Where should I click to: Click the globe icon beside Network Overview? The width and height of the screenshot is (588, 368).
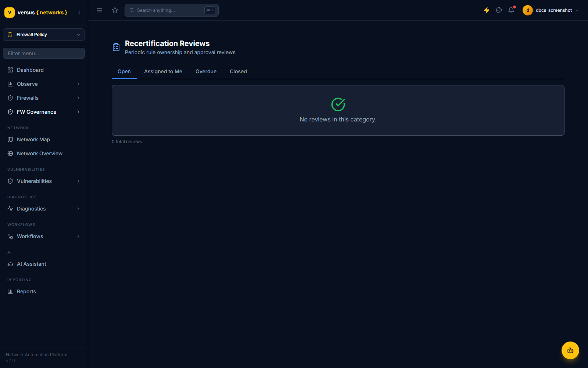click(10, 153)
